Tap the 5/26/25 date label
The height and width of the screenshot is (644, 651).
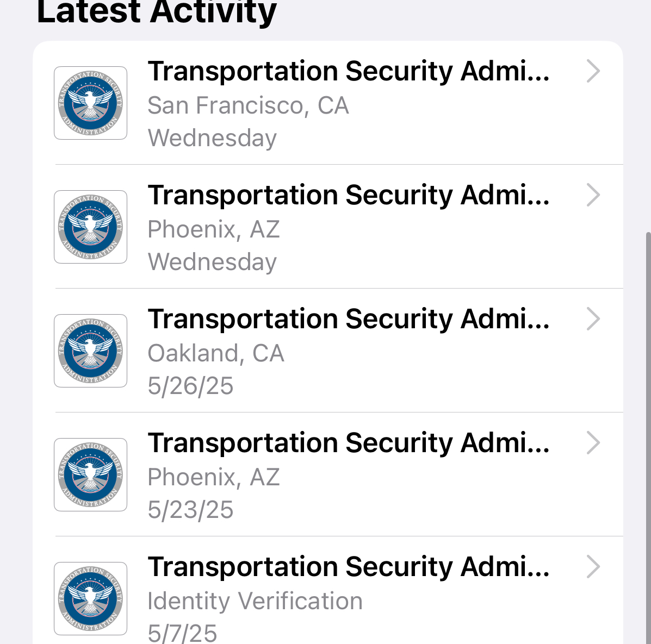point(190,386)
